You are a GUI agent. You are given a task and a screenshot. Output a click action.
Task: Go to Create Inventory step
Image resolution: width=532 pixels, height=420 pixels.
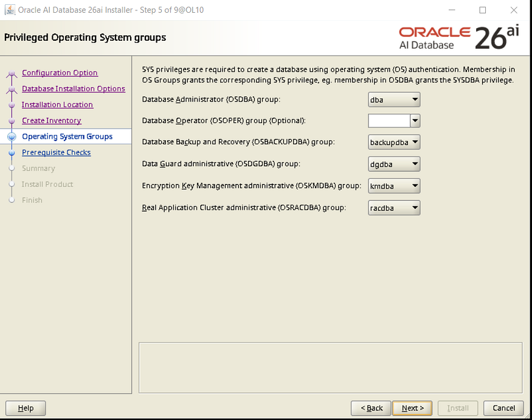click(x=52, y=121)
